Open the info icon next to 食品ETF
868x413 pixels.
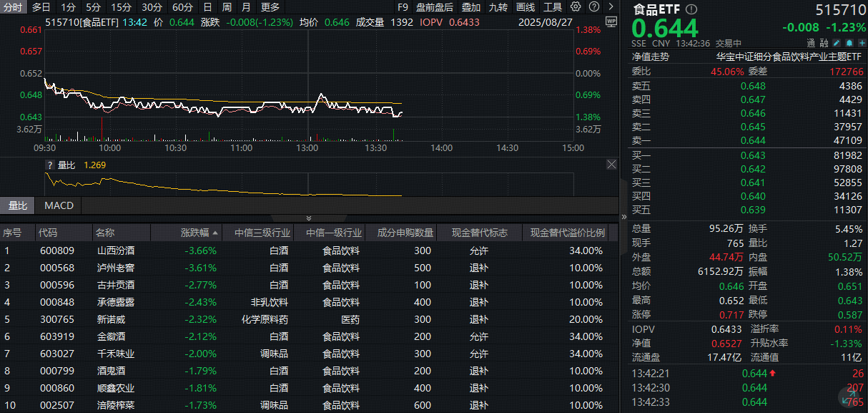pos(691,9)
